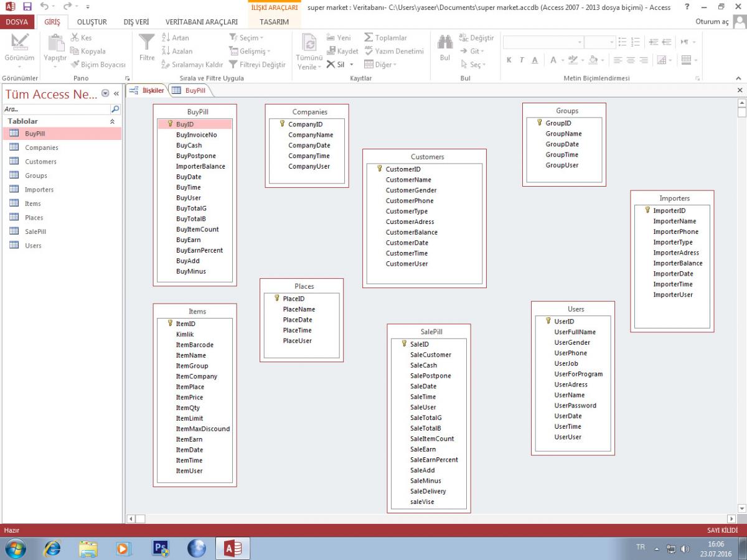Click the navigation pane search field
This screenshot has width=747, height=560.
(56, 109)
